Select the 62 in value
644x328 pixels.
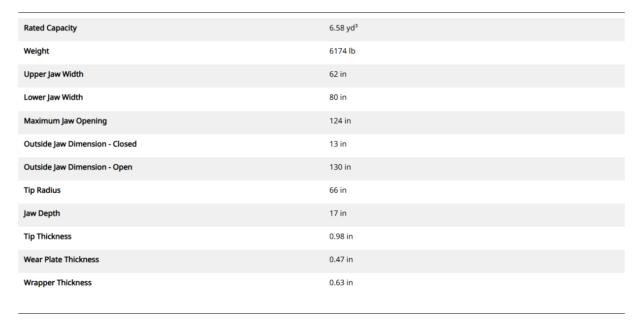click(338, 74)
